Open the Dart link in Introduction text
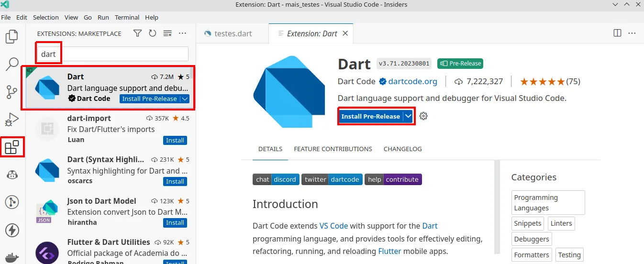 tap(430, 226)
